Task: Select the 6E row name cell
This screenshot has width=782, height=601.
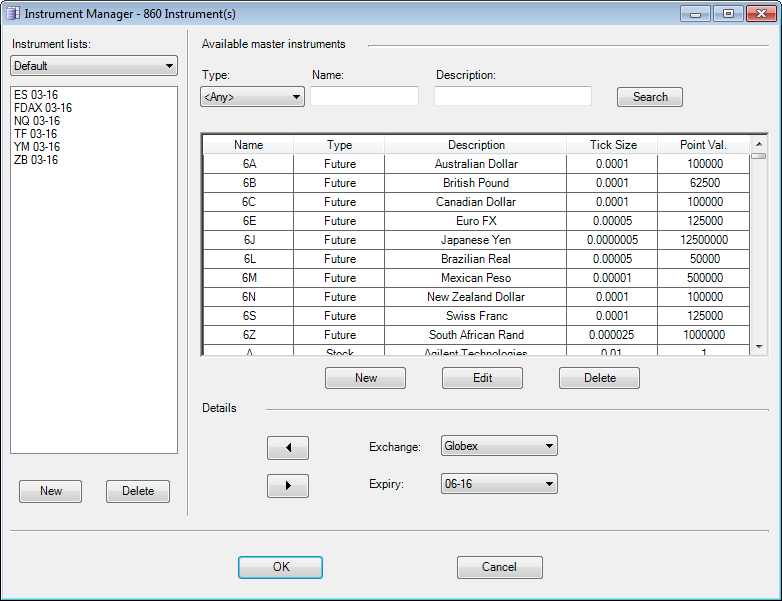Action: [x=249, y=221]
